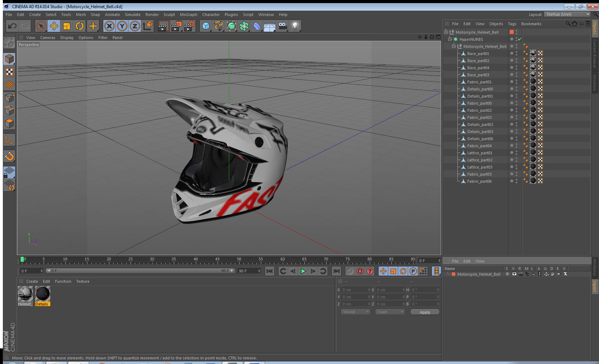Click the red layer swatch in Layers panel
Image resolution: width=599 pixels, height=364 pixels.
point(454,274)
